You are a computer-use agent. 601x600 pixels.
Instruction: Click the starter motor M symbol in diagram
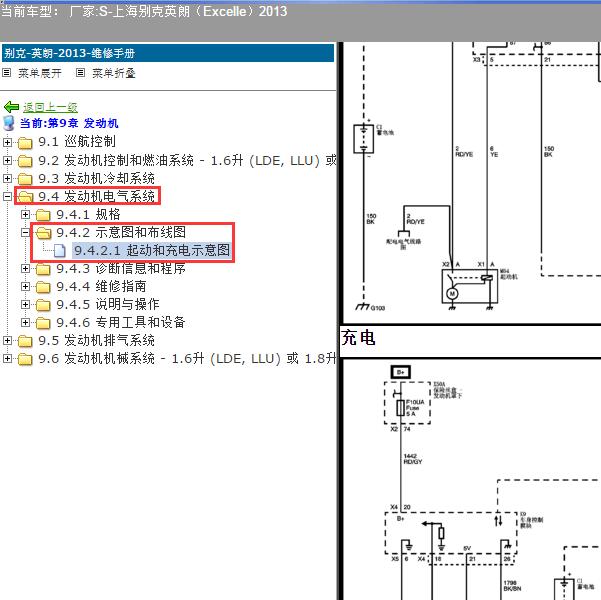[452, 294]
